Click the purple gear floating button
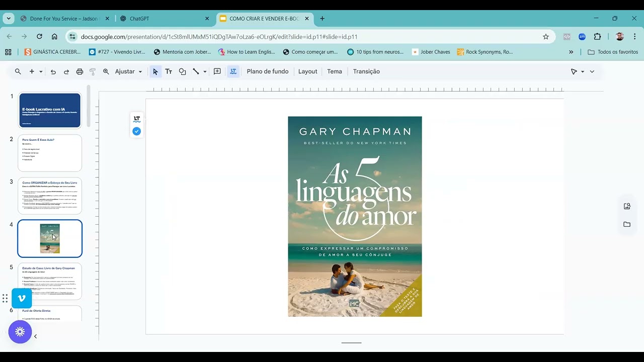 [x=20, y=332]
